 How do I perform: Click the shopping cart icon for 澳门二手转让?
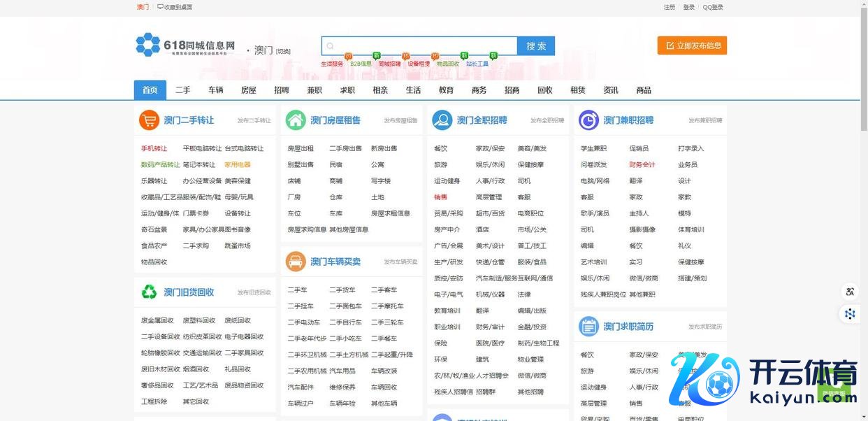(149, 120)
